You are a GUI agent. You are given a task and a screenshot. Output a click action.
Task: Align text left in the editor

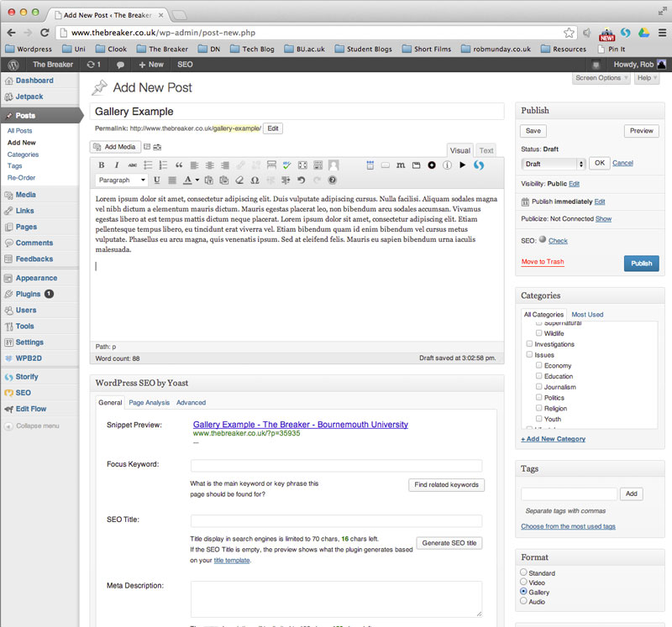(x=194, y=165)
